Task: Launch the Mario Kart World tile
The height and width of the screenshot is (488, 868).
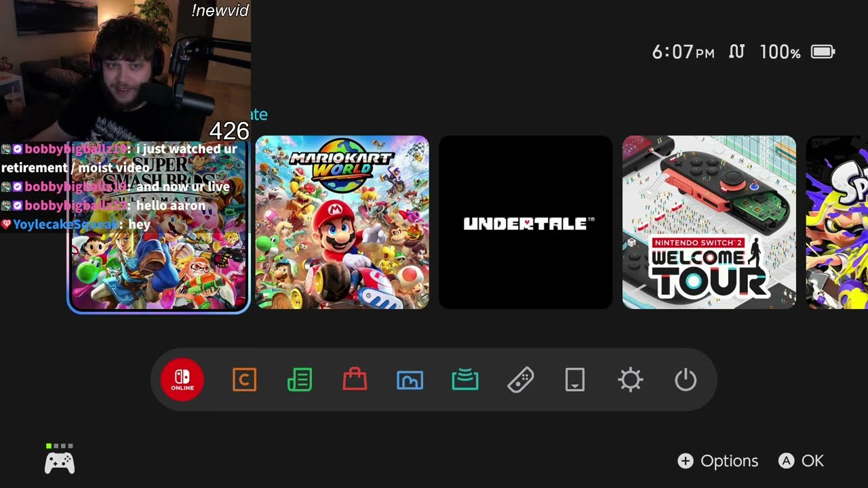Action: point(342,222)
